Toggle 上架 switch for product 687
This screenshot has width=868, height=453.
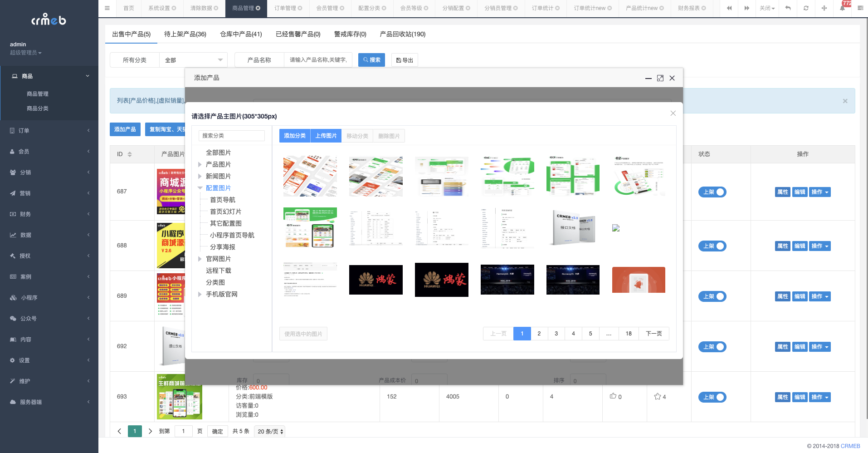click(712, 192)
